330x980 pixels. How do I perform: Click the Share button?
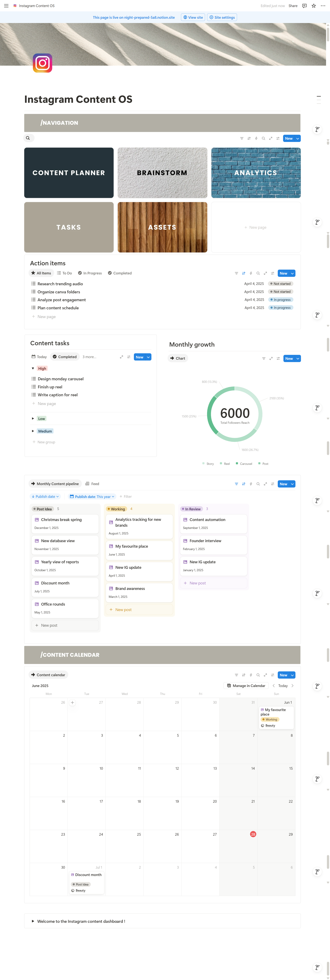point(293,6)
